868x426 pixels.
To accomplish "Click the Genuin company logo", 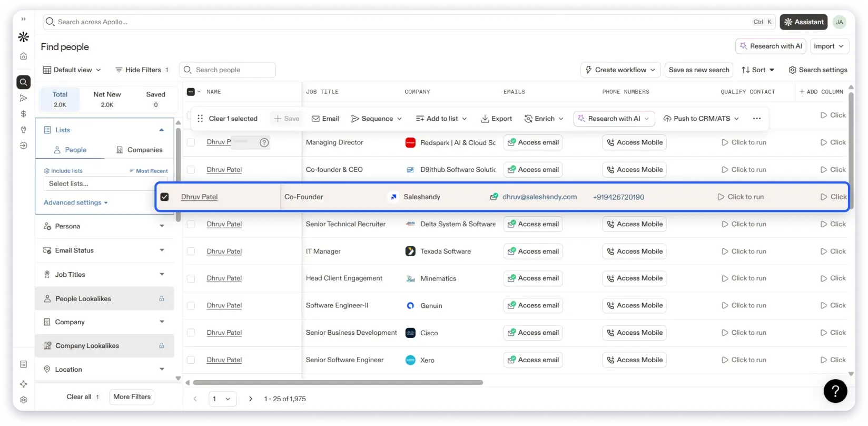I will (x=410, y=306).
